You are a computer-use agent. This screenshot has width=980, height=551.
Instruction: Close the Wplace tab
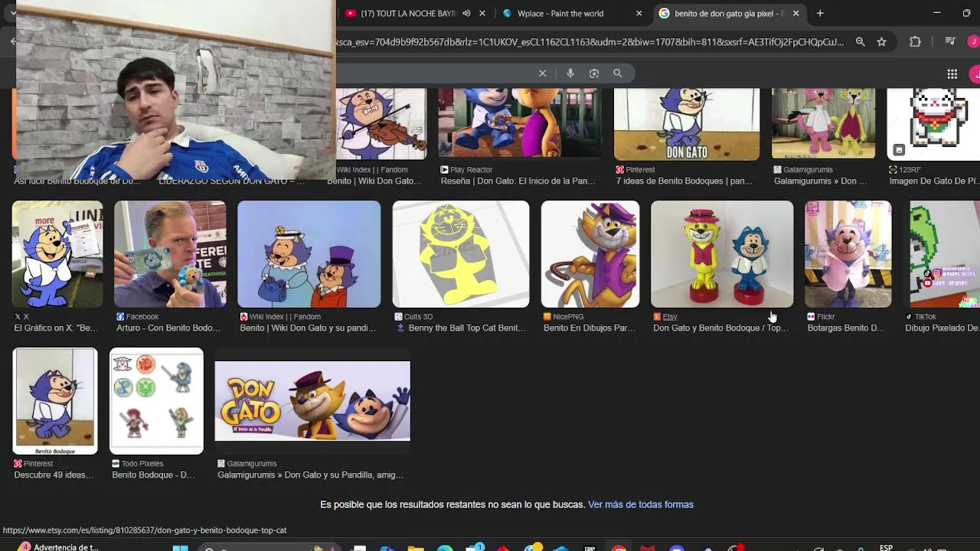639,13
